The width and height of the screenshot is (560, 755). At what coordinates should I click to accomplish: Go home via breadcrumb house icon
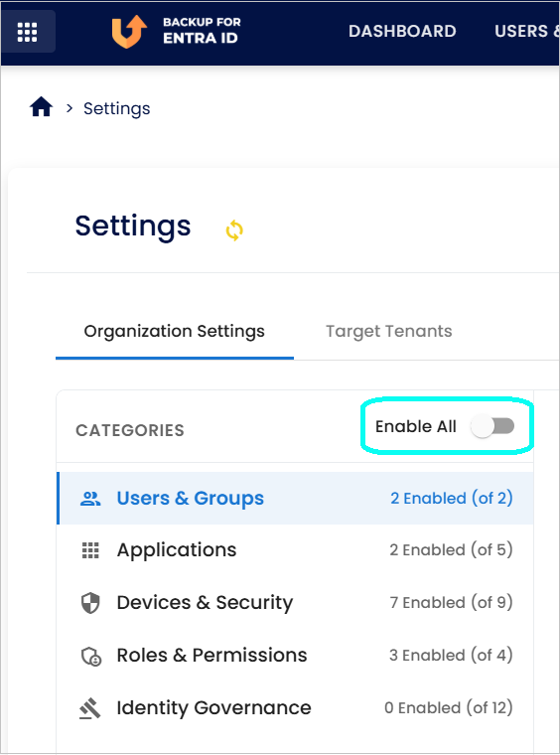click(42, 107)
